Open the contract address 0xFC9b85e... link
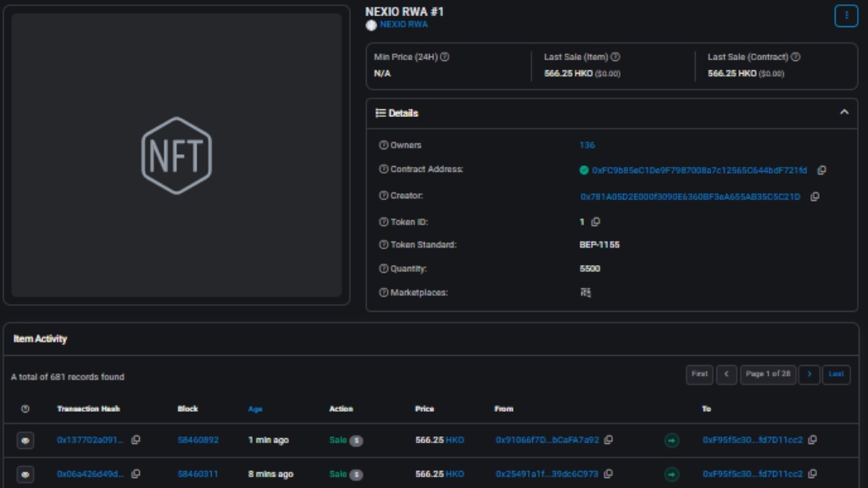868x488 pixels. (699, 169)
